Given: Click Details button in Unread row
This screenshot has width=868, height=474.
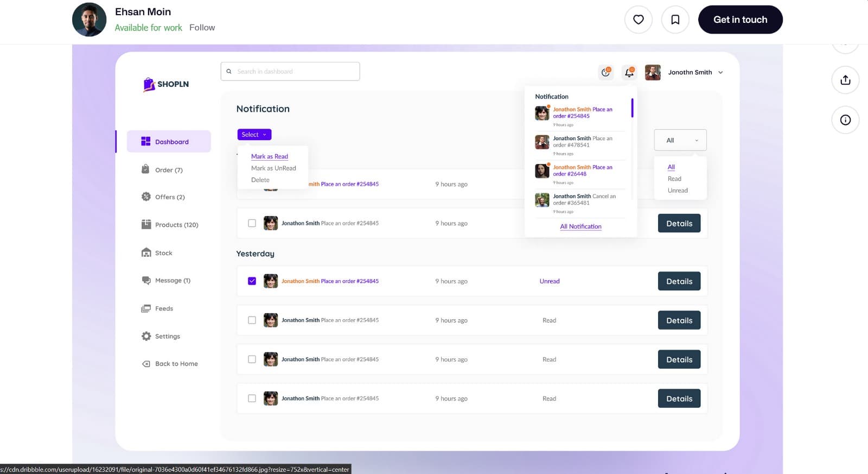Looking at the screenshot, I should (x=679, y=281).
